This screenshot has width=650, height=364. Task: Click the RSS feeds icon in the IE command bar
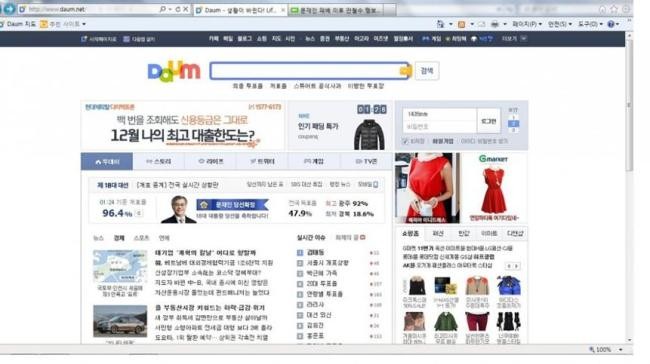pos(461,24)
